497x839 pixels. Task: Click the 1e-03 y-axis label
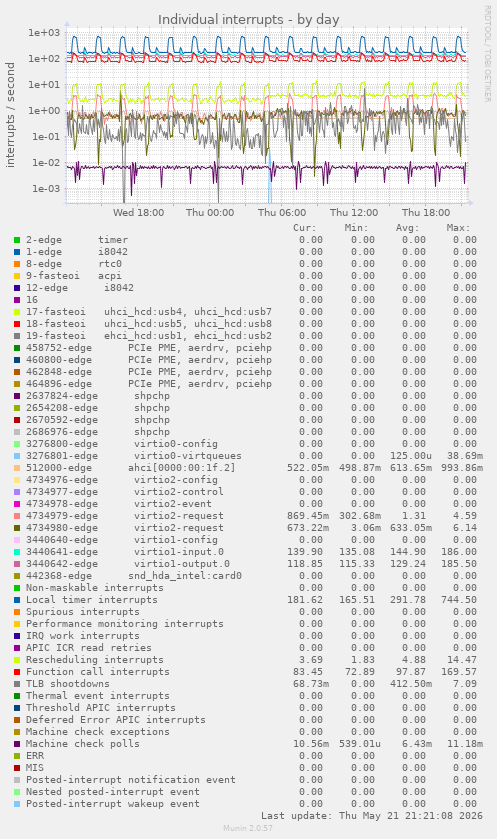point(46,189)
